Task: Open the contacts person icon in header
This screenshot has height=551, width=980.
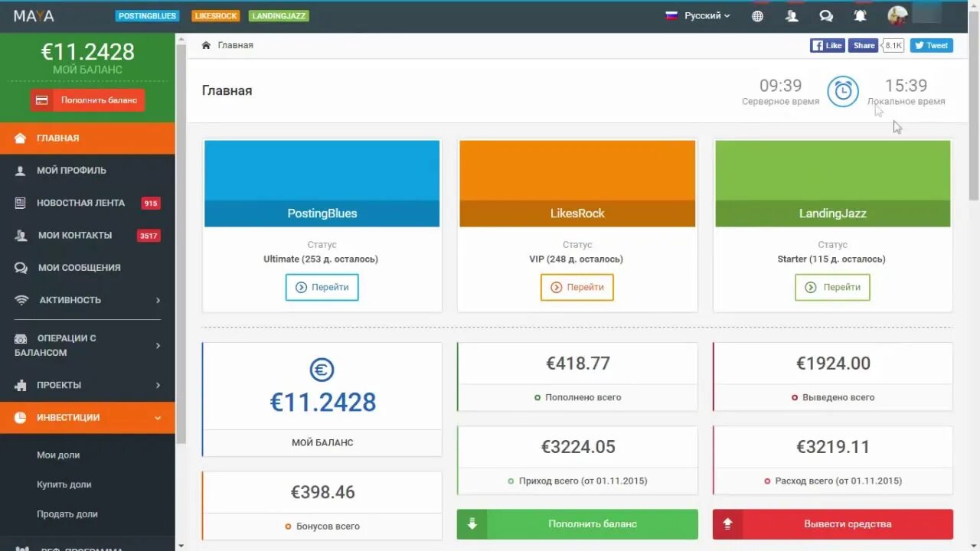Action: click(792, 16)
